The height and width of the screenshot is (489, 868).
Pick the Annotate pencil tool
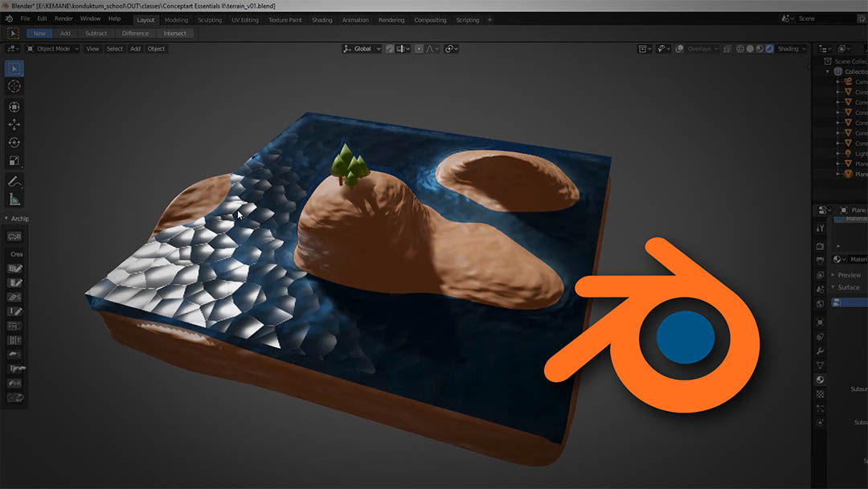(14, 182)
